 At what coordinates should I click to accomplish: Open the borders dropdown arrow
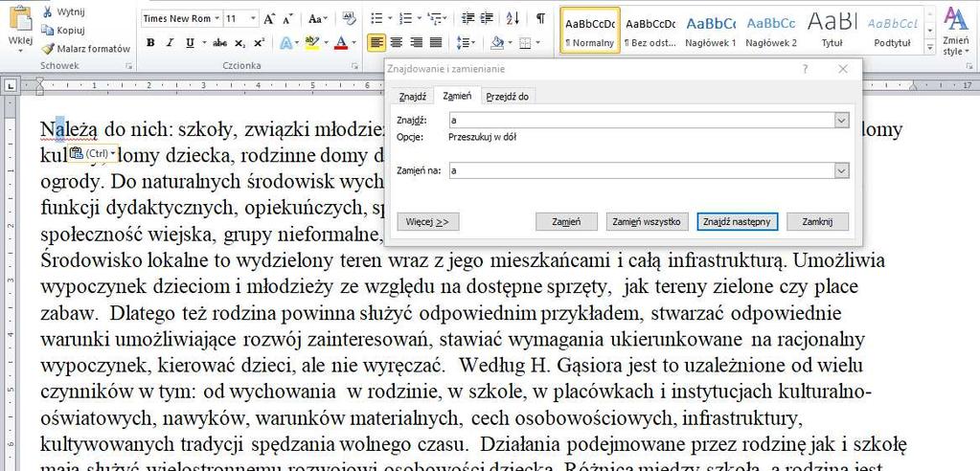538,43
